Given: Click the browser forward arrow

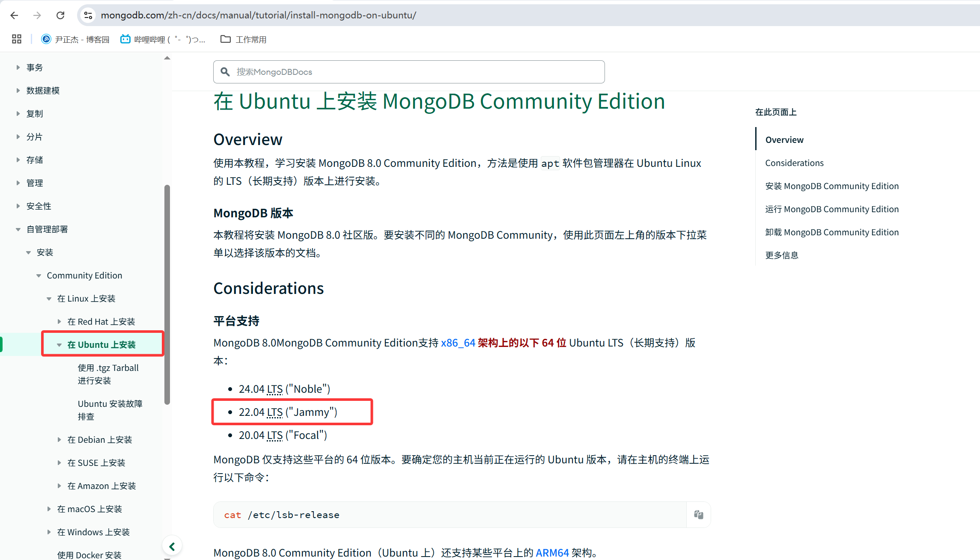Looking at the screenshot, I should pos(37,15).
